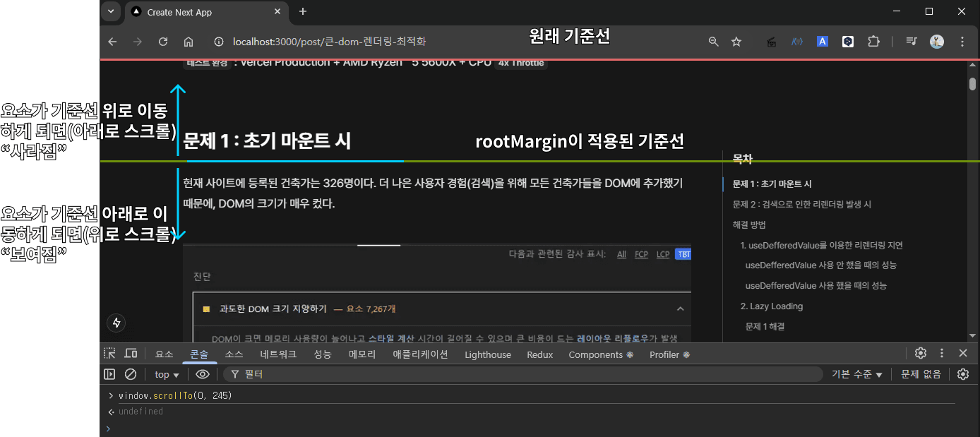Screen dimensions: 980x437
Task: Switch to the 네트워크 tab
Action: pos(278,354)
